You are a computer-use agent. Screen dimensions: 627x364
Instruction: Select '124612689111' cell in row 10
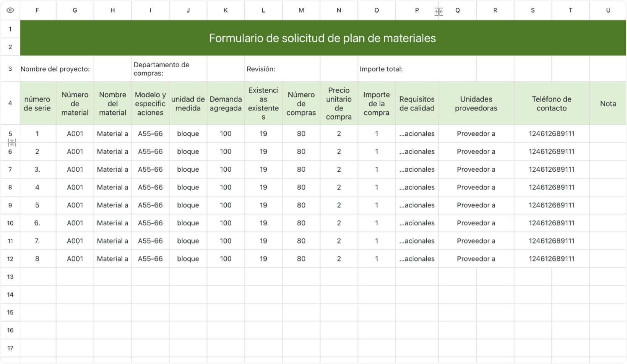[551, 223]
